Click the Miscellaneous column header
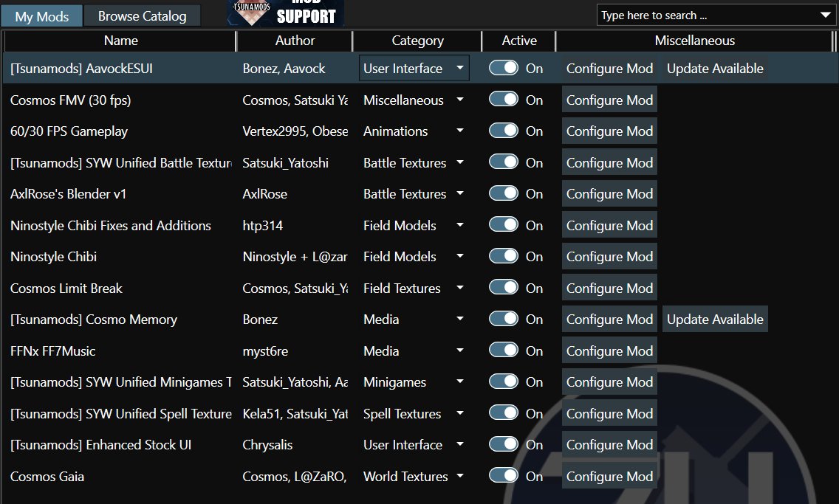Viewport: 839px width, 504px height. [694, 41]
